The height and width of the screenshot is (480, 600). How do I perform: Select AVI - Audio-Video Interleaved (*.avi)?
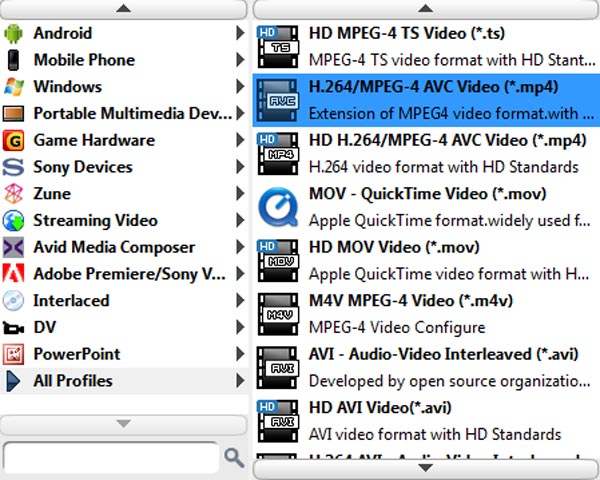pos(426,368)
